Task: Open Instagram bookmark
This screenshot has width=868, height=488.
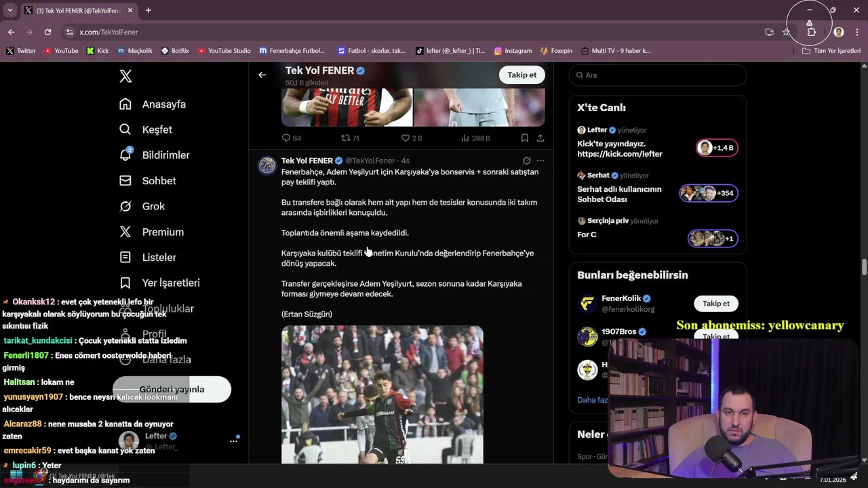Action: 513,51
